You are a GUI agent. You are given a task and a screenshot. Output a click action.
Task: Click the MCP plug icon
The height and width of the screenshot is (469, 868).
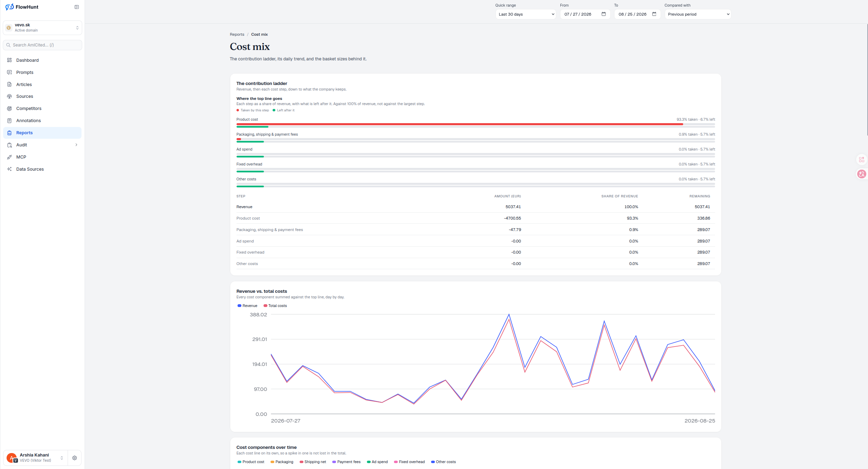(x=9, y=157)
